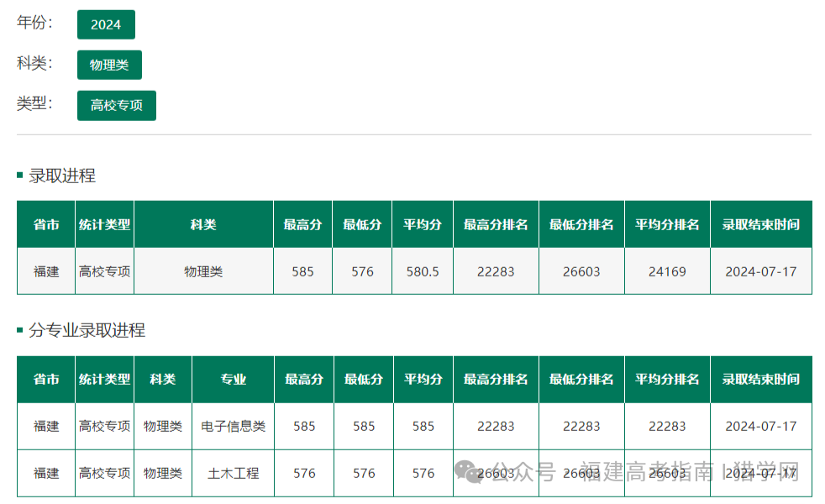Click the 录取进程 section heading
The height and width of the screenshot is (504, 825).
(x=62, y=176)
